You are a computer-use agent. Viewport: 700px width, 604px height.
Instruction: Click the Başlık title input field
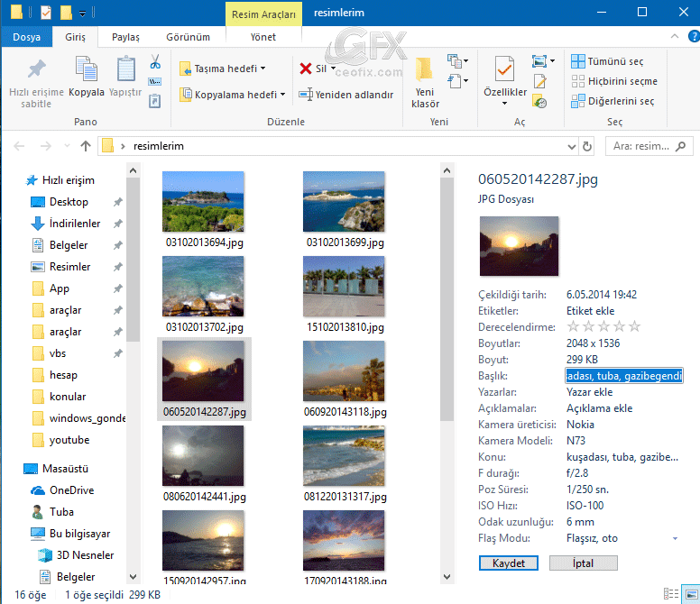[x=624, y=376]
